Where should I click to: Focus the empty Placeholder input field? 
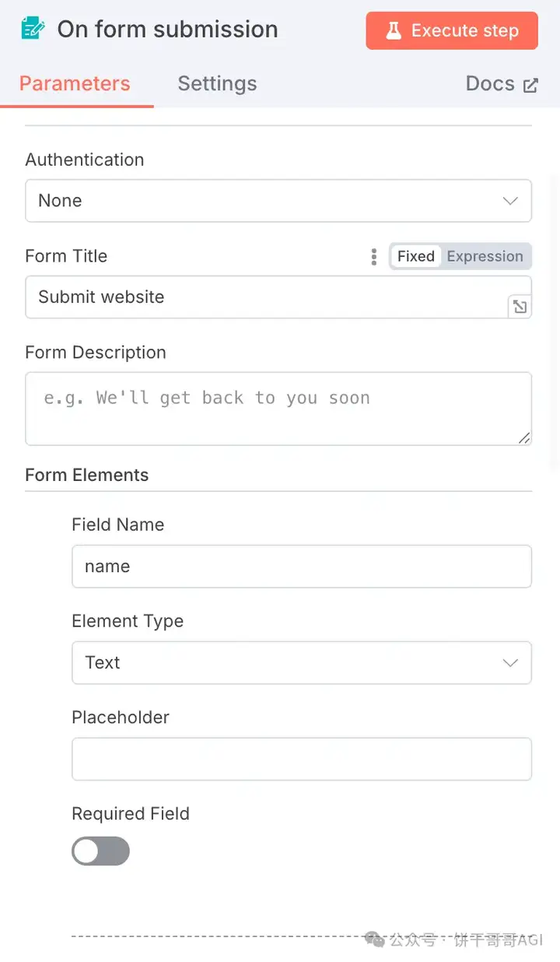302,760
